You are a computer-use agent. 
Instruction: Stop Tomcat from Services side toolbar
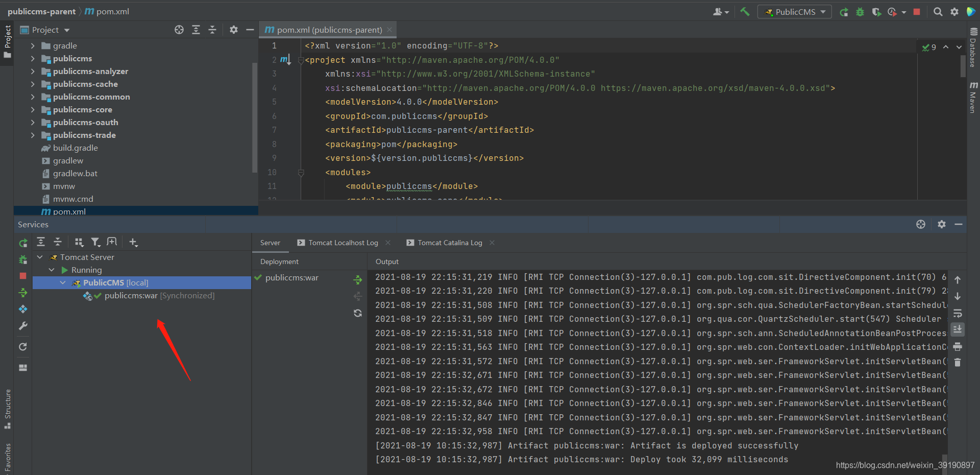[23, 276]
